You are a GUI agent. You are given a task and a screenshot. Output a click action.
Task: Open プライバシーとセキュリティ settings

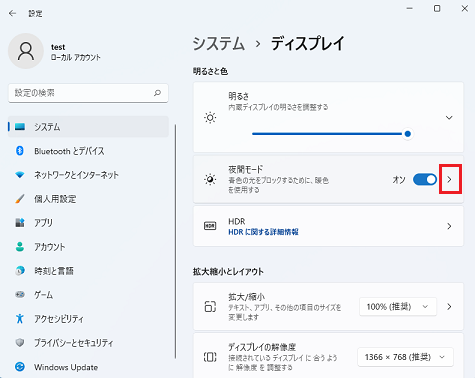pyautogui.click(x=88, y=343)
